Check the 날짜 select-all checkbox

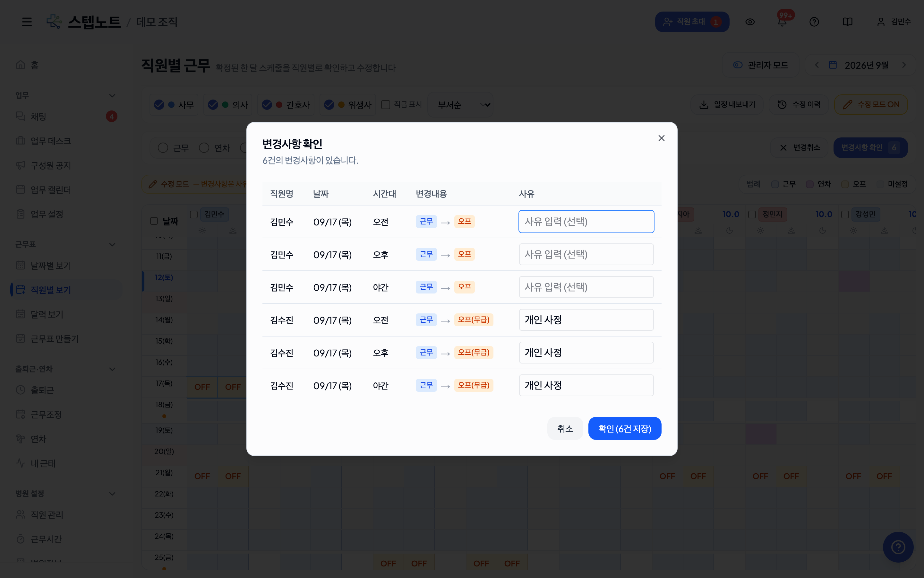[154, 221]
